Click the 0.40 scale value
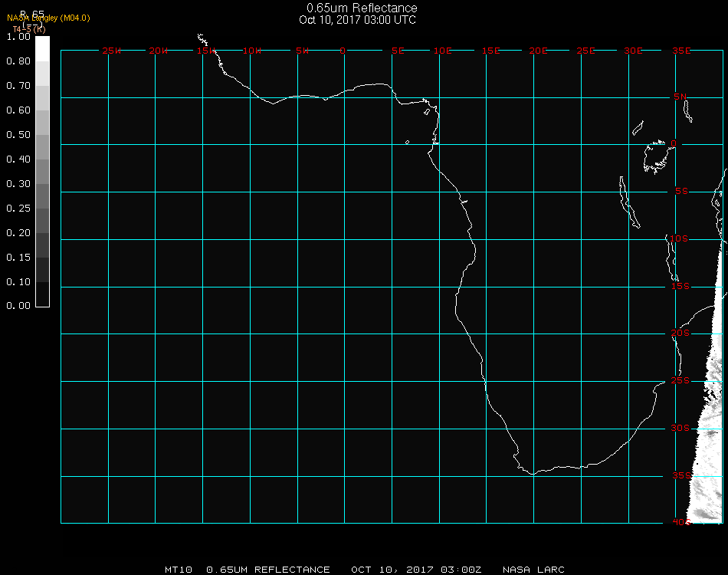The width and height of the screenshot is (728, 575). pyautogui.click(x=18, y=159)
